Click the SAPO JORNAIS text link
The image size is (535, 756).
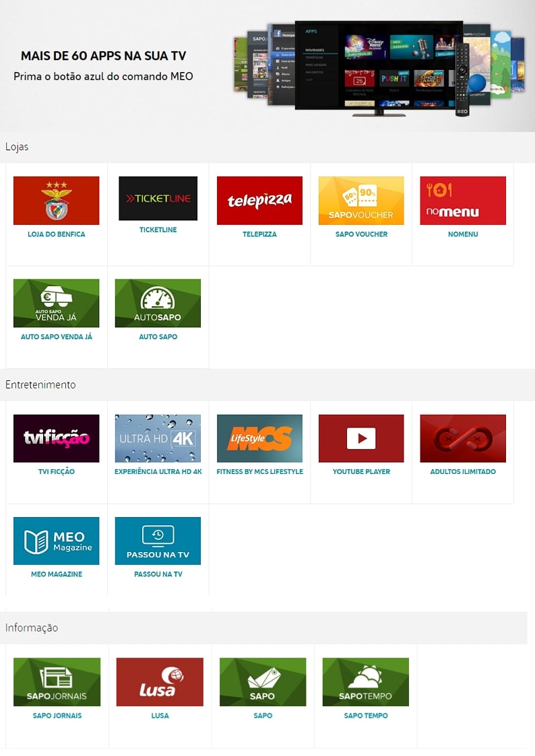click(57, 716)
